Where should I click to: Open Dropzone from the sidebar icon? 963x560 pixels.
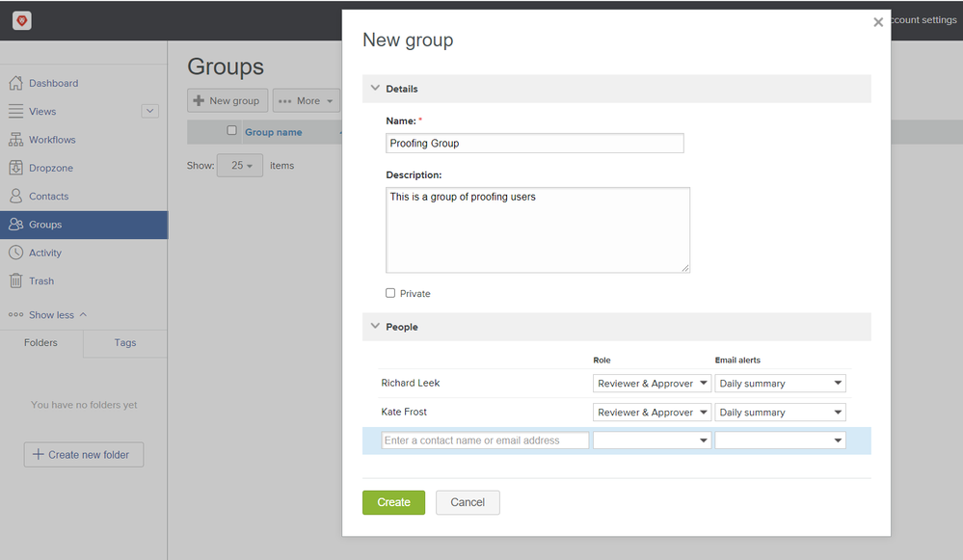(x=15, y=168)
